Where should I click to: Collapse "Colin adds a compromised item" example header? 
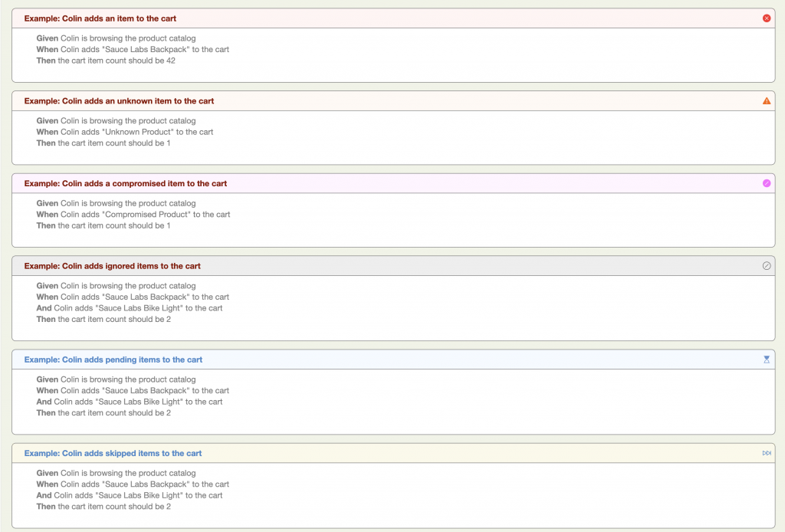125,184
